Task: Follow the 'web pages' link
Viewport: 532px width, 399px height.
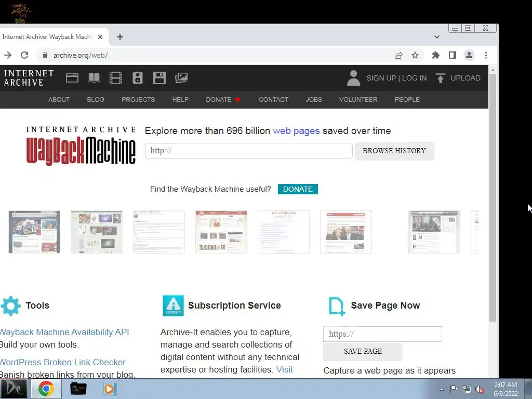Action: (296, 131)
